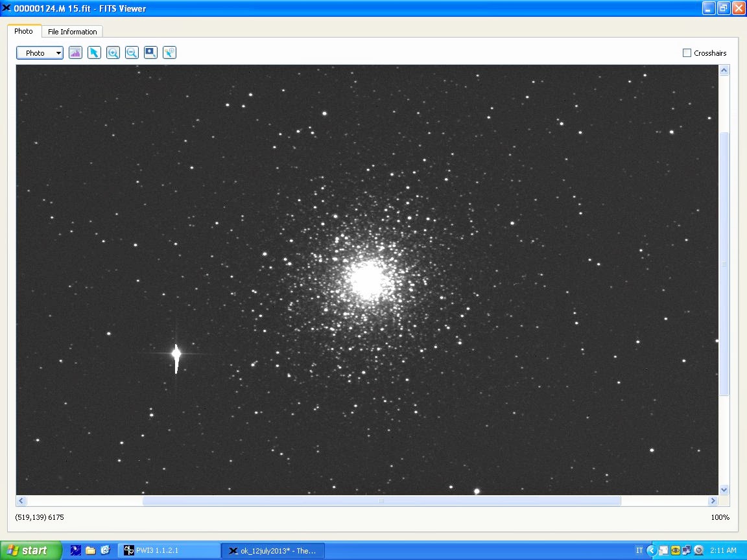Select the zoom-to-region tool
747x560 pixels.
(x=150, y=53)
